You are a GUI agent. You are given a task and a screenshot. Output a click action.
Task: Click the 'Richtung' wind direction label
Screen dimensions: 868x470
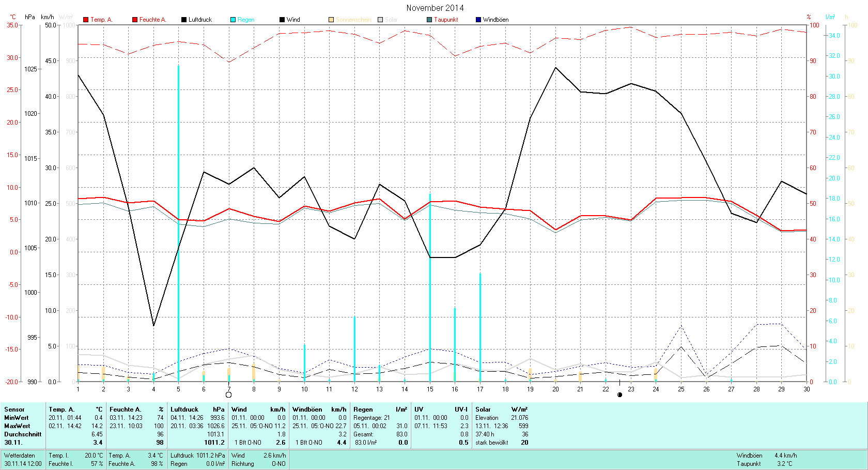click(243, 464)
